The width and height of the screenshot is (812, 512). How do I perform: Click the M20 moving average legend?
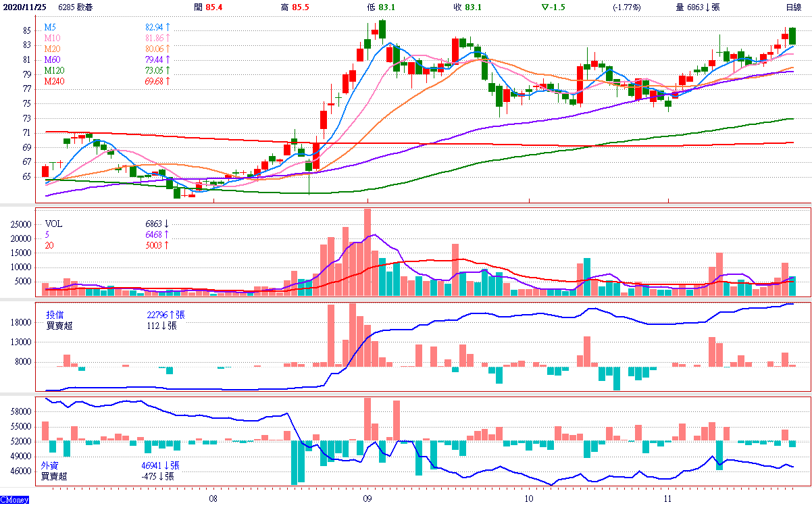[52, 49]
